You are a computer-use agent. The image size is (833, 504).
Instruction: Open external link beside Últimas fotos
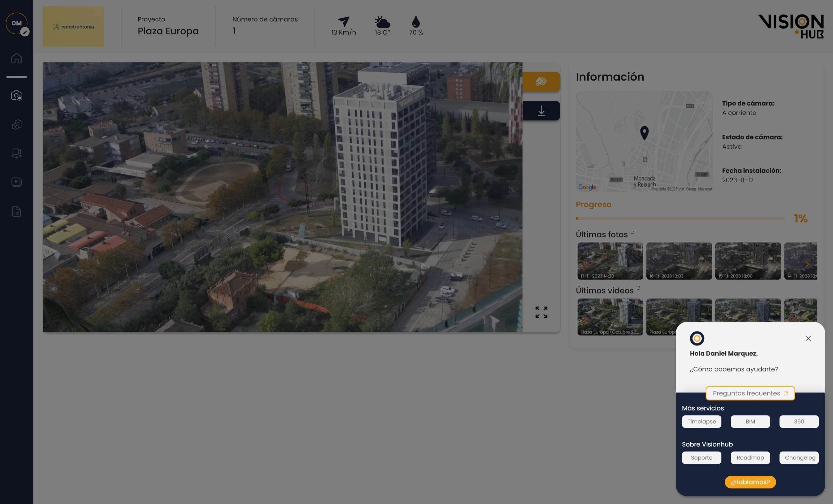(632, 232)
